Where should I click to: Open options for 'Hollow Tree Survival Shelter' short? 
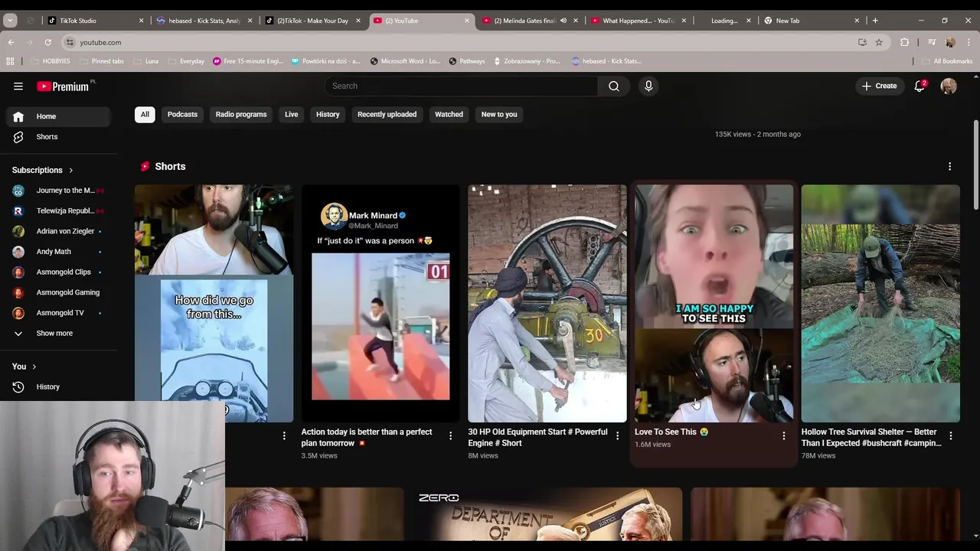(950, 435)
